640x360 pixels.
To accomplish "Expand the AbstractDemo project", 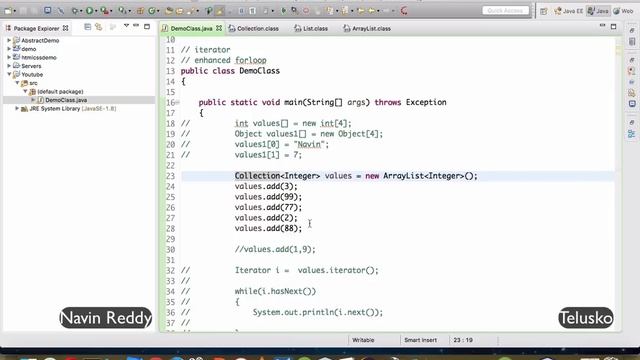I will 9,40.
